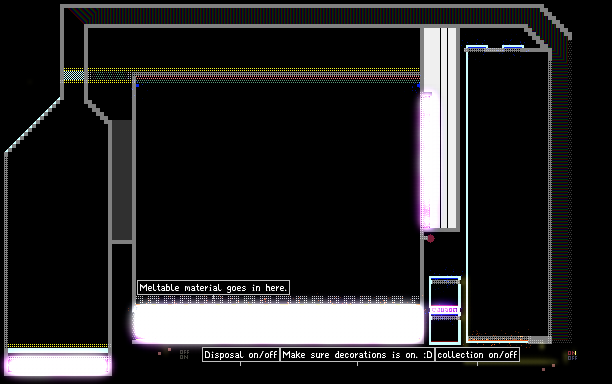Click the upper pink square left of Disposal sign
The image size is (612, 384).
[169, 349]
